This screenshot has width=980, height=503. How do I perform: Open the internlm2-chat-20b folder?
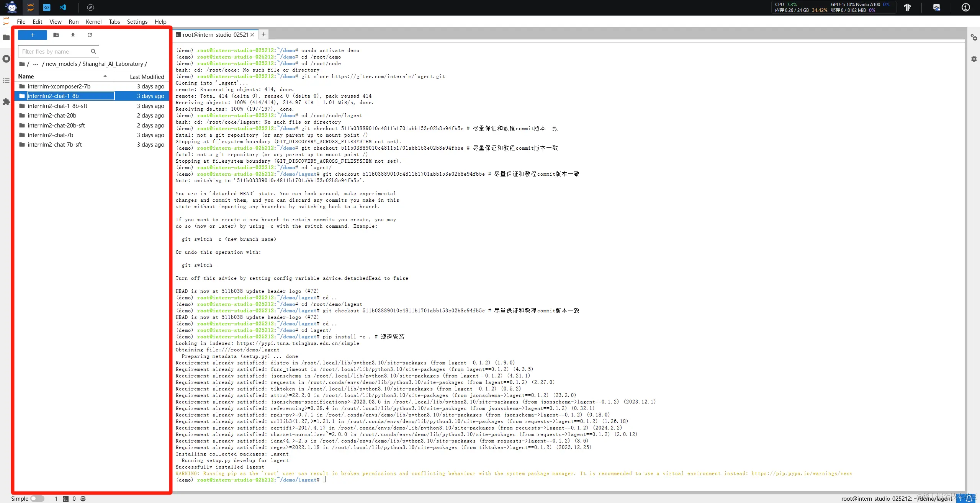tap(52, 115)
